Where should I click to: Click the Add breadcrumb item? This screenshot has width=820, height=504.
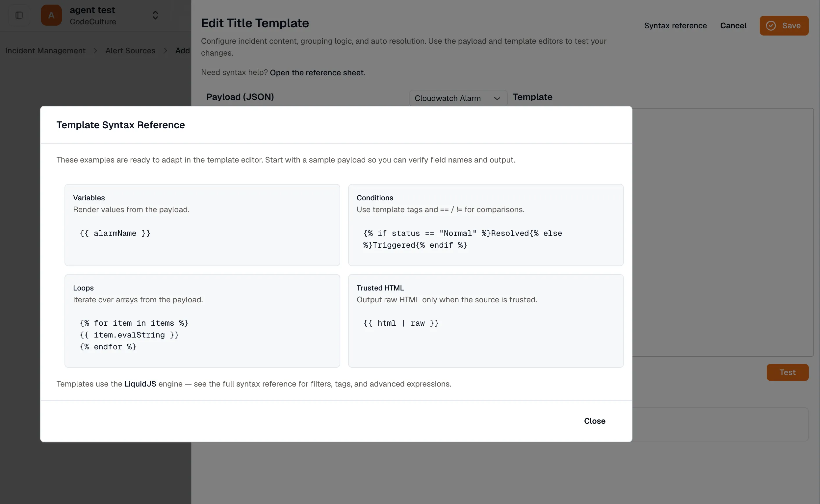(183, 51)
